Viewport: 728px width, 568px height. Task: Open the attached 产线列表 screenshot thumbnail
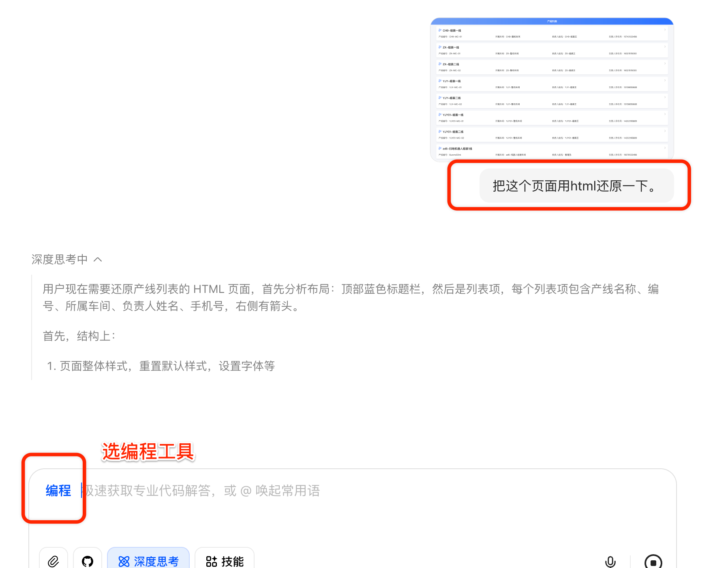552,89
